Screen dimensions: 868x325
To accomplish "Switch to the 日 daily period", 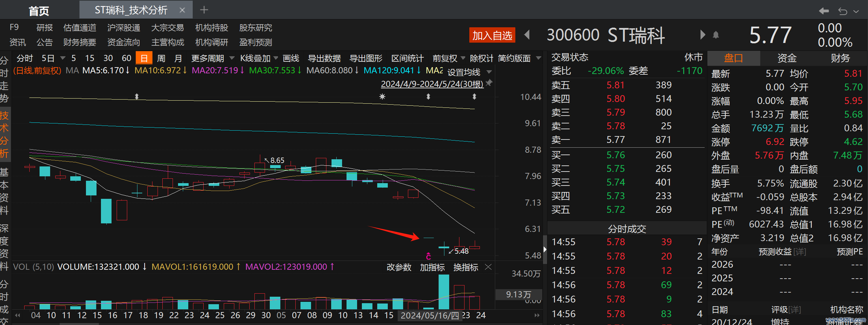I will coord(144,58).
